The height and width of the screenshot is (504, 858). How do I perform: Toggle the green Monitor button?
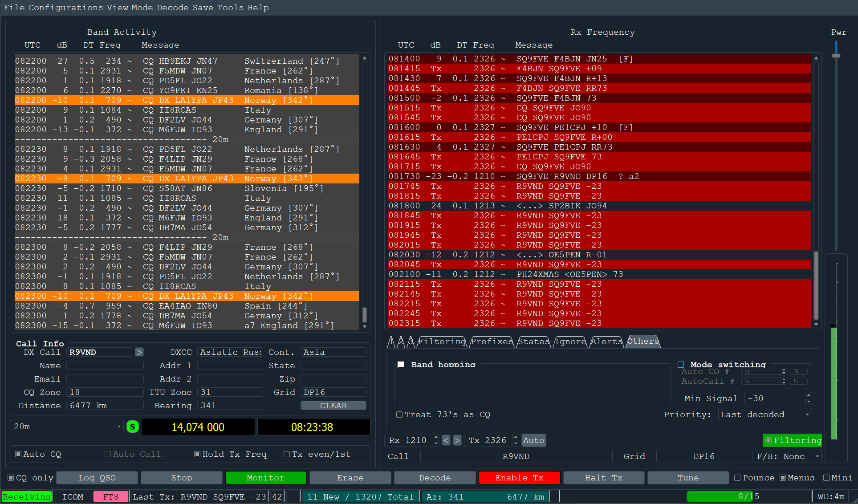266,478
